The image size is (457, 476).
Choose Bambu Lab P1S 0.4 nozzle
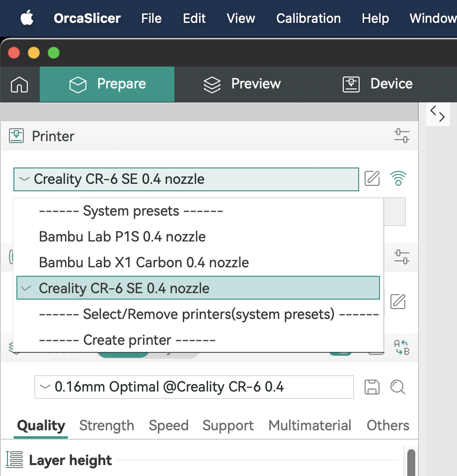click(x=122, y=237)
